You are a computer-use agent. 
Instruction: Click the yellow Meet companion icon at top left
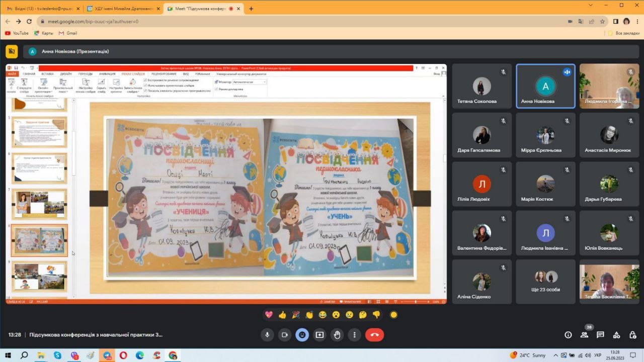[12, 51]
